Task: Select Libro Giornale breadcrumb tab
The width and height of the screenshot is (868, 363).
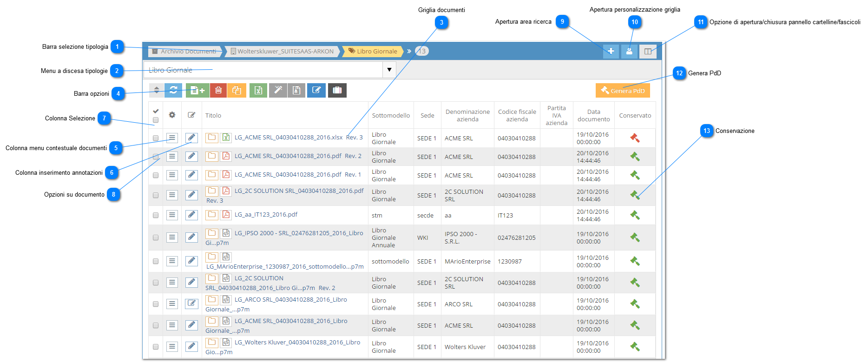Action: click(x=373, y=51)
